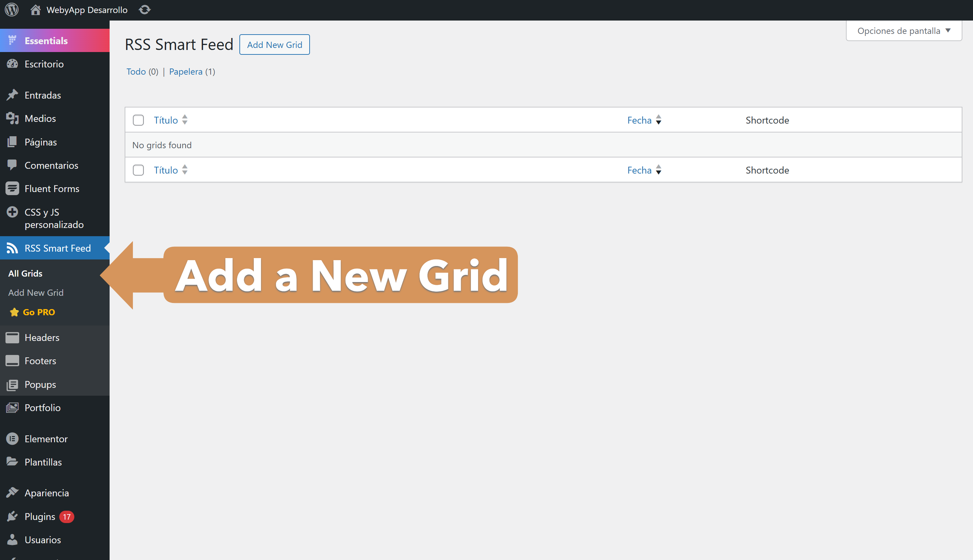This screenshot has height=560, width=973.
Task: Open the Add New Grid submenu item
Action: pyautogui.click(x=36, y=293)
